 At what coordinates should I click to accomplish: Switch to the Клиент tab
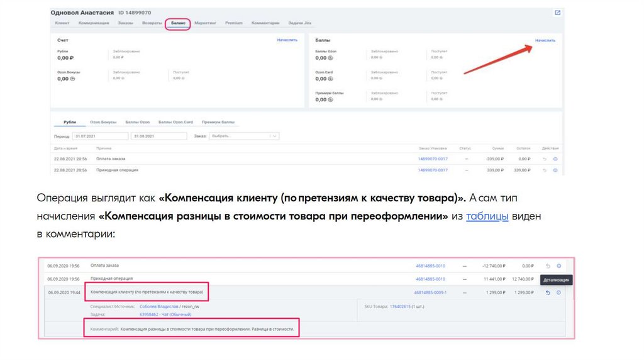(62, 23)
